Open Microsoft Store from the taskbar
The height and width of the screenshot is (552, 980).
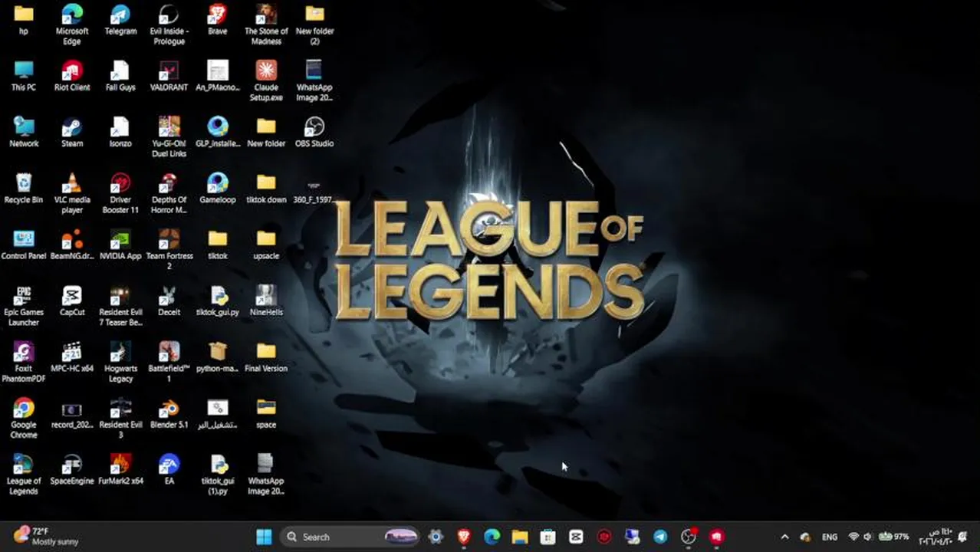548,537
